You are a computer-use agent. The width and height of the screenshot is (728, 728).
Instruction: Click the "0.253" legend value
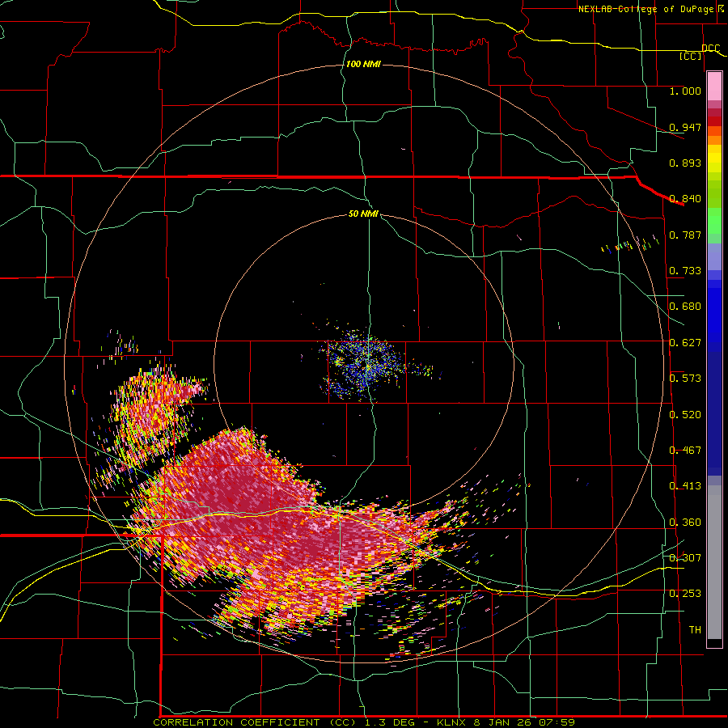pos(685,594)
